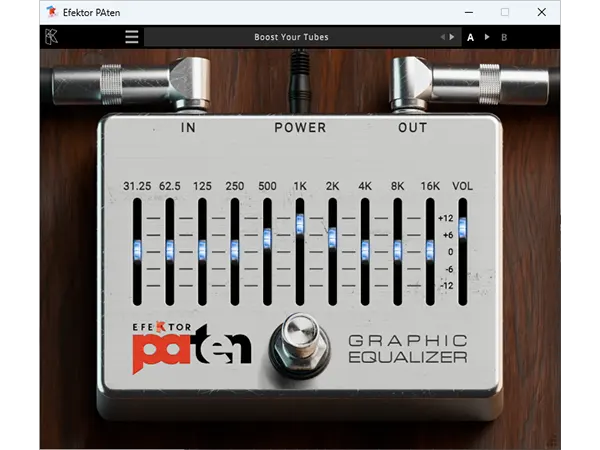
Task: Click the -12 scale label
Action: click(447, 285)
